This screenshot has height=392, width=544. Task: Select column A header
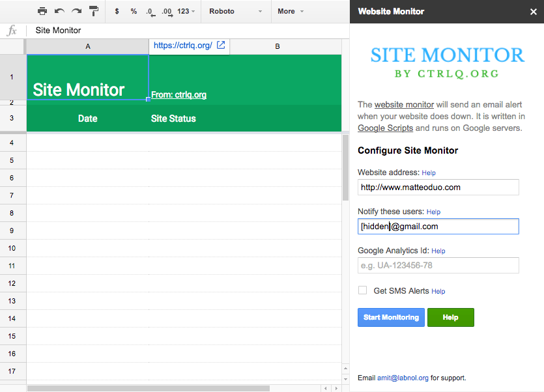pos(88,46)
